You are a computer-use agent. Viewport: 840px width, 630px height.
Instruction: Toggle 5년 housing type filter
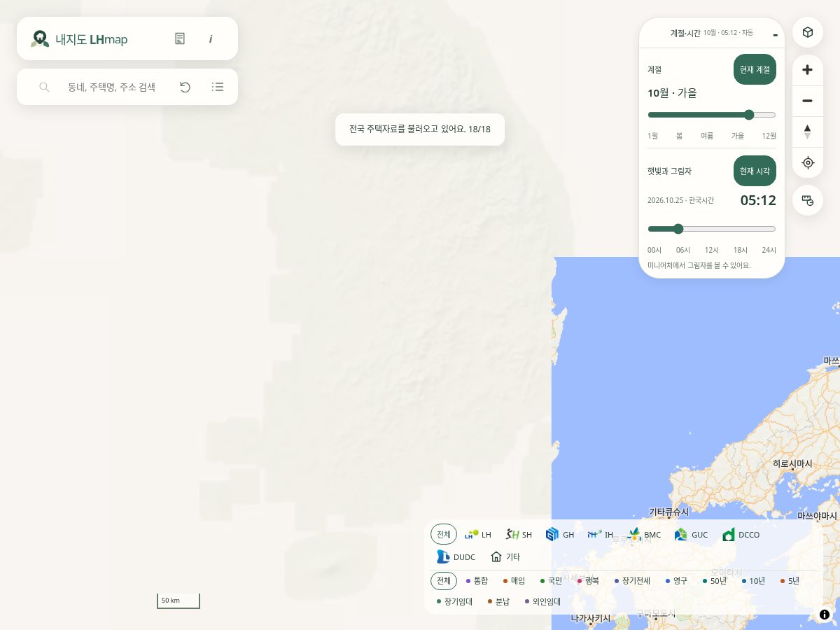790,581
